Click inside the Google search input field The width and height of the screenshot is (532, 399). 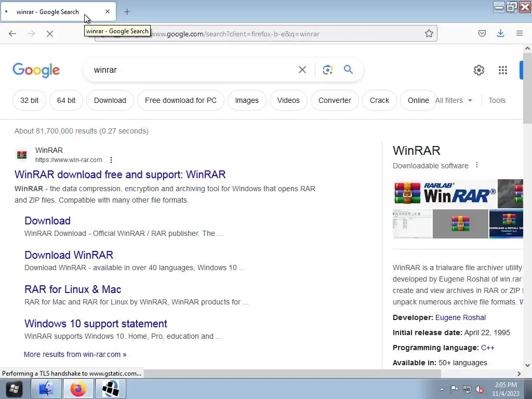192,70
